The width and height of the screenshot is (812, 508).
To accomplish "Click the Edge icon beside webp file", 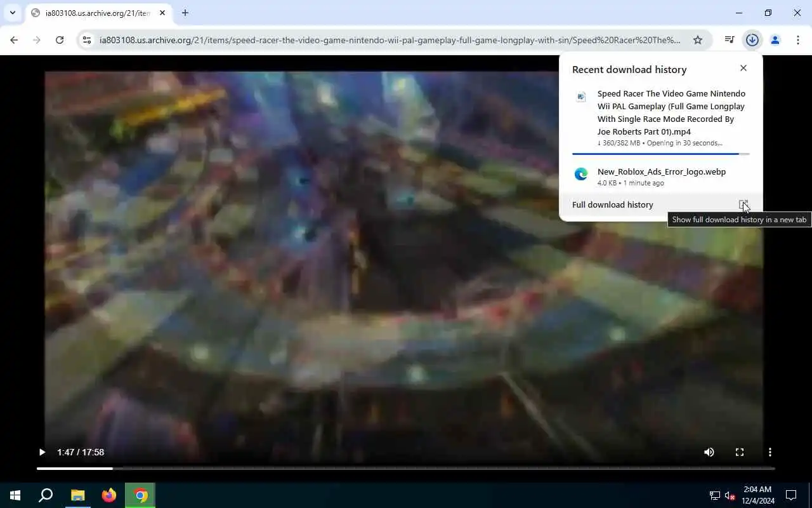I will (580, 174).
